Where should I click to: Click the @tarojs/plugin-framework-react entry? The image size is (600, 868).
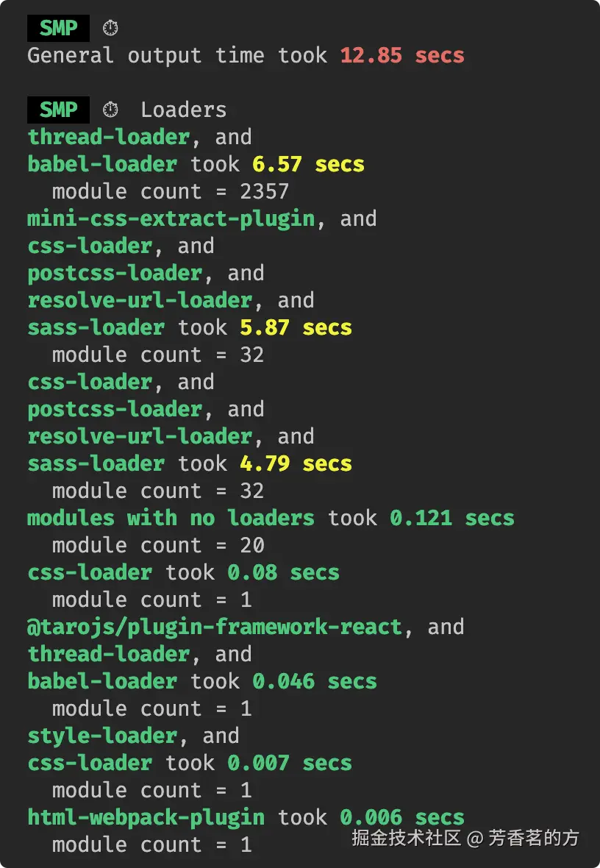pyautogui.click(x=215, y=627)
